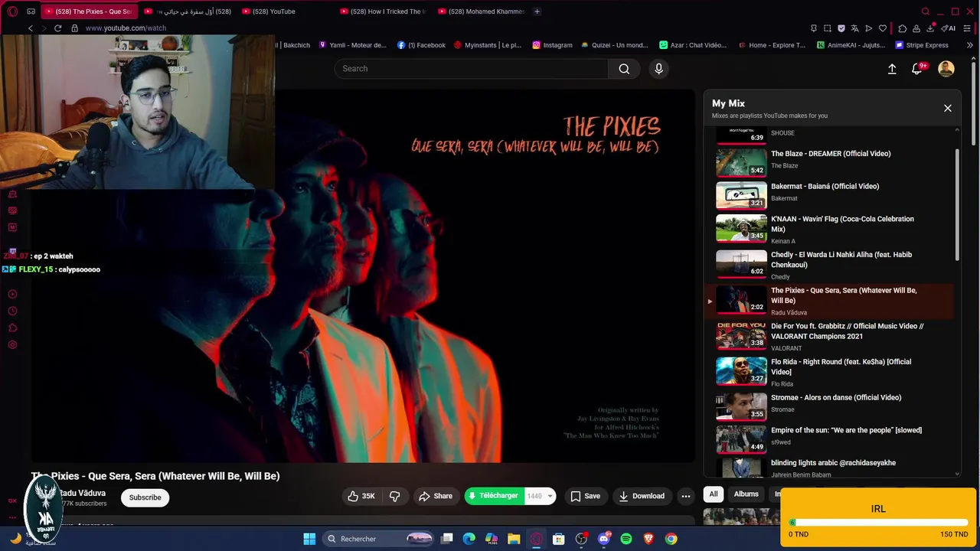980x551 pixels.
Task: Click the browser back arrow
Action: [x=31, y=28]
